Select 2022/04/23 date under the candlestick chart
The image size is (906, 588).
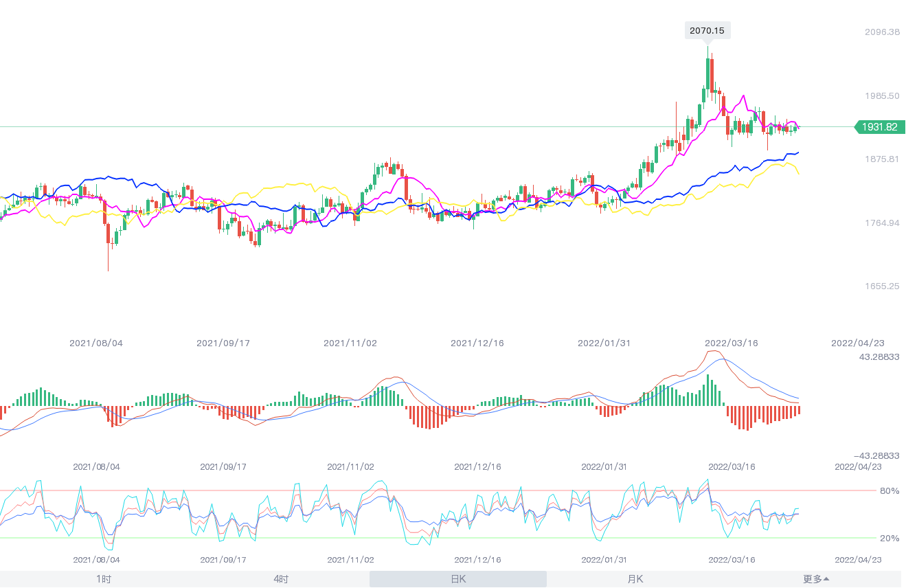click(858, 343)
